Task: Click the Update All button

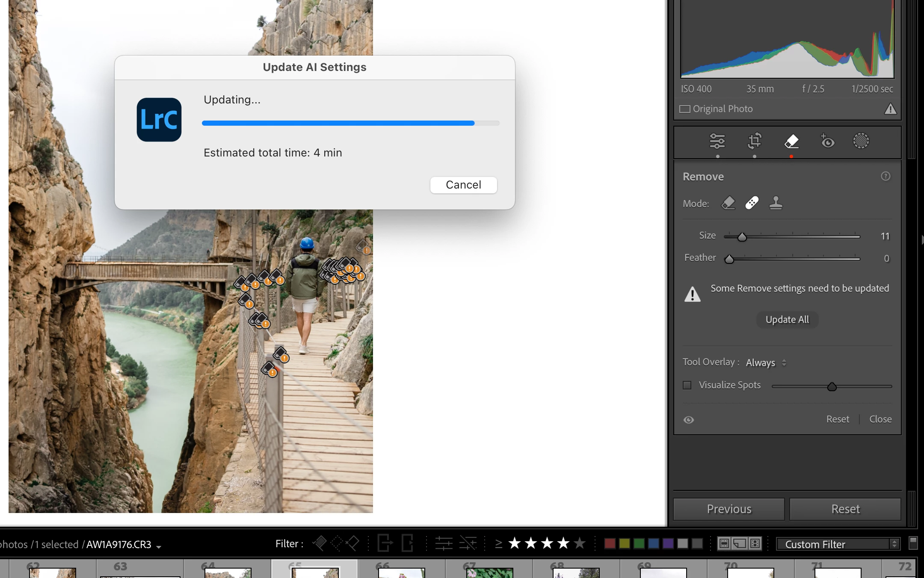Action: coord(787,320)
